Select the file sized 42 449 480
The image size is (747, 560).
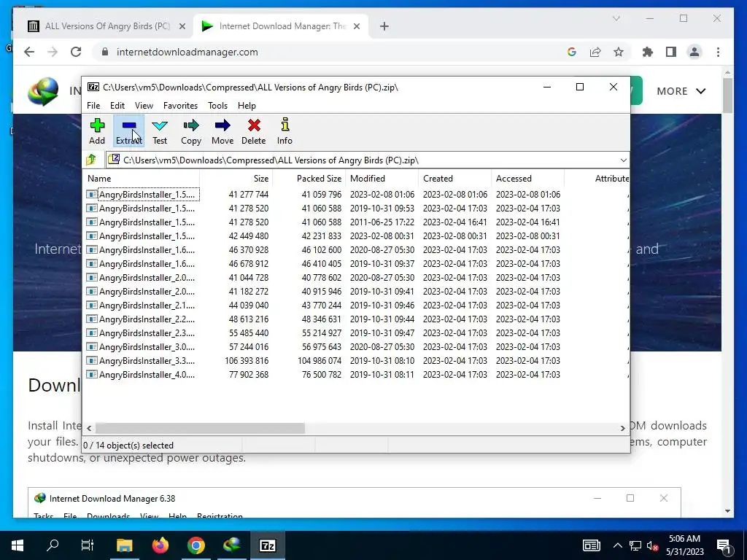[356, 236]
